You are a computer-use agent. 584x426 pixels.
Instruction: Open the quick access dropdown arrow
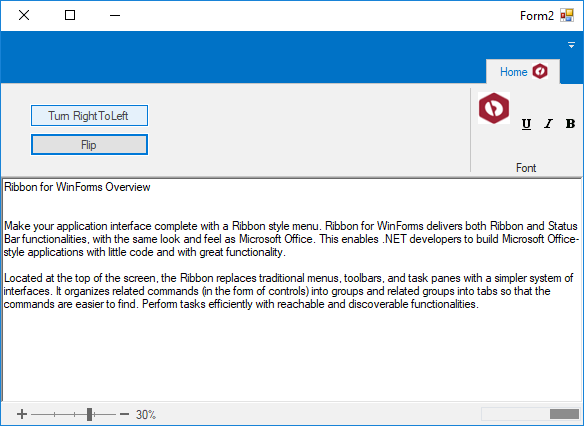[571, 45]
